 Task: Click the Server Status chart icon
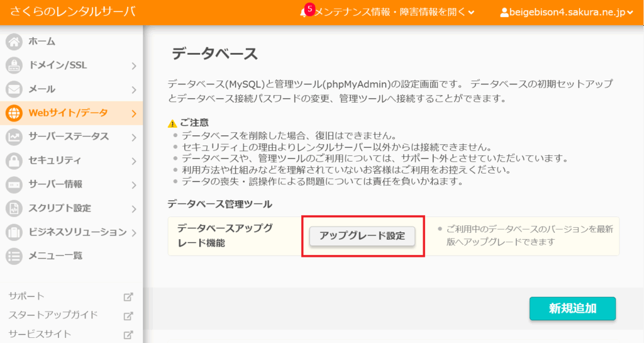pos(14,137)
